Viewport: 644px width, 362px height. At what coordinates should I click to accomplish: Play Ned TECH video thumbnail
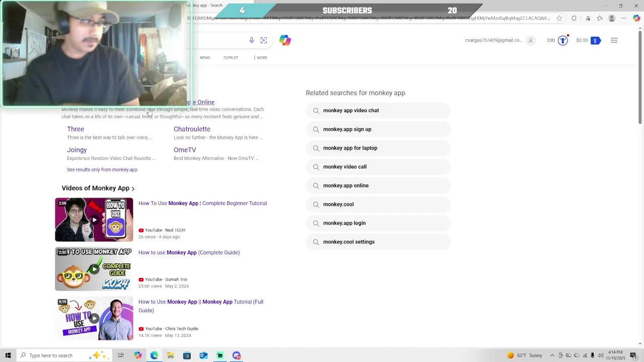click(94, 220)
